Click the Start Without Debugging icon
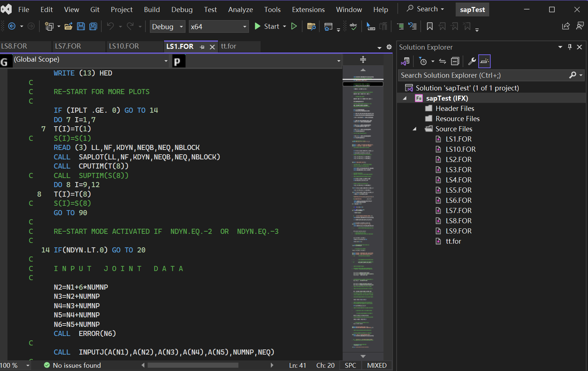Screen dimensions: 588x371 (294, 27)
